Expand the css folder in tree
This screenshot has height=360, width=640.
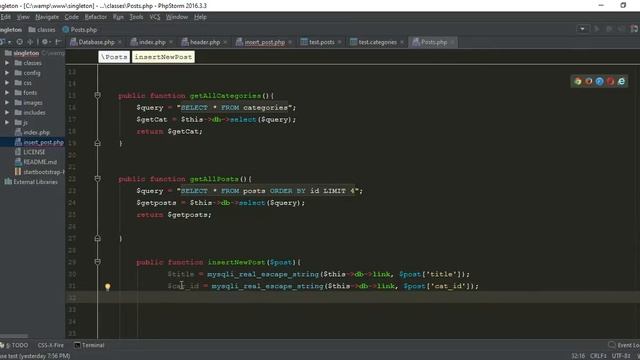click(x=7, y=83)
